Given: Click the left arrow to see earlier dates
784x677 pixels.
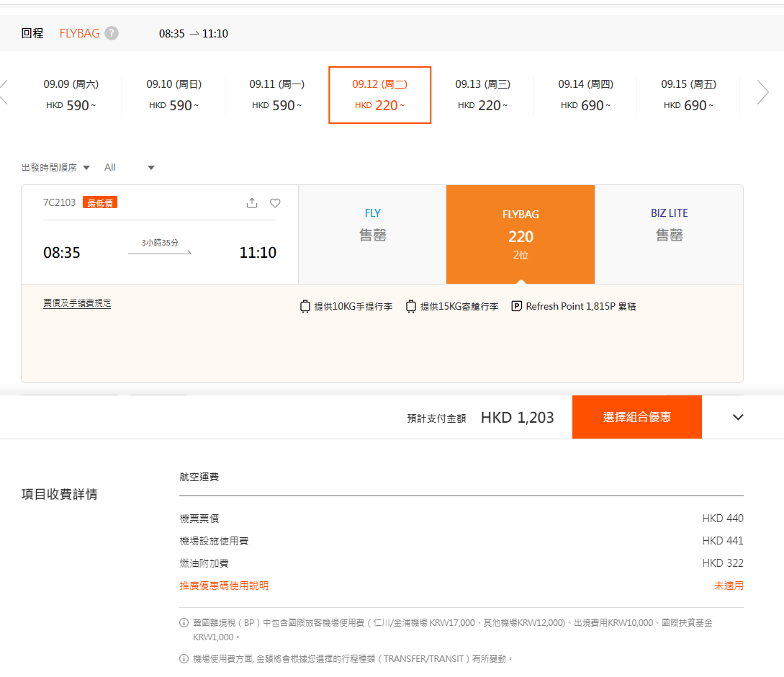Looking at the screenshot, I should click(x=4, y=92).
